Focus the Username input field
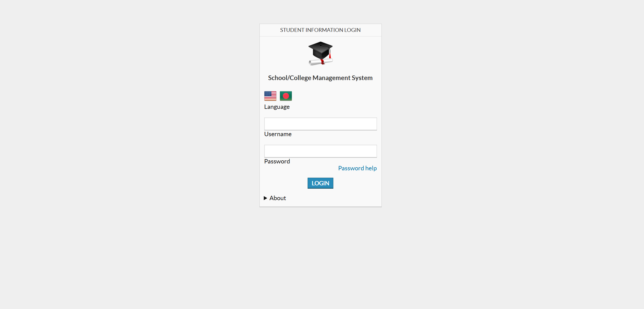 321,124
